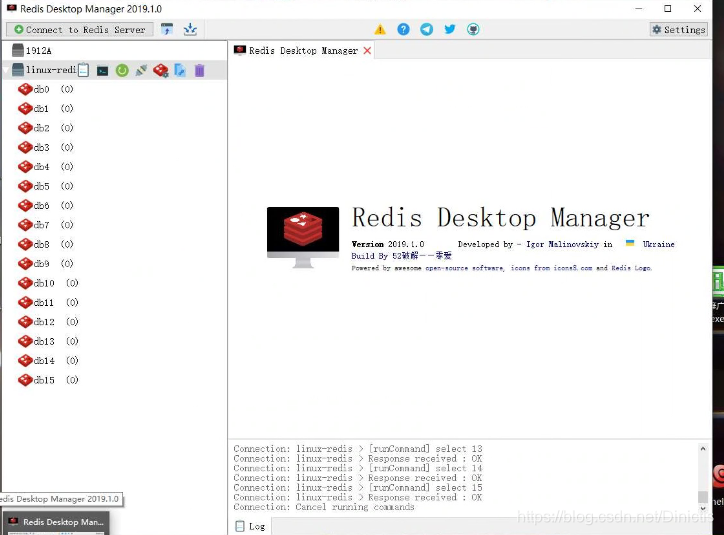Close the Redis Desktop Manager tab
The width and height of the screenshot is (724, 535).
click(x=367, y=51)
